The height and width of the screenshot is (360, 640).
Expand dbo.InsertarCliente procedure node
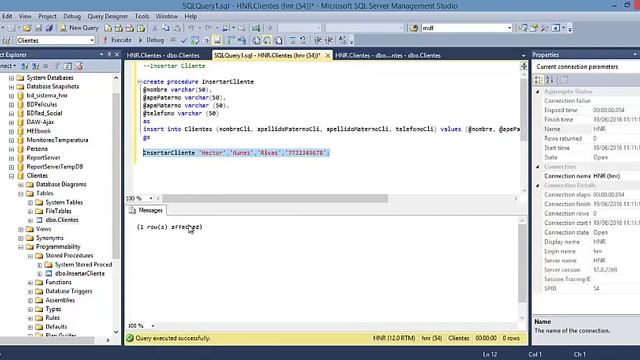40,274
